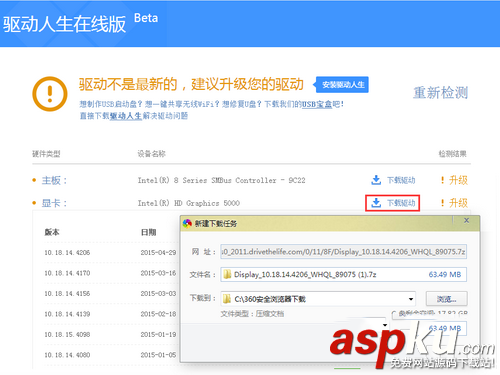Image resolution: width=500 pixels, height=375 pixels.
Task: Click download driver icon for 显卡 row
Action: 376,203
